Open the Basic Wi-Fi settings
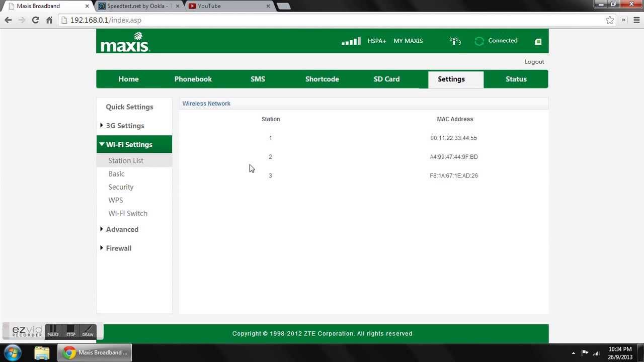 [x=116, y=174]
